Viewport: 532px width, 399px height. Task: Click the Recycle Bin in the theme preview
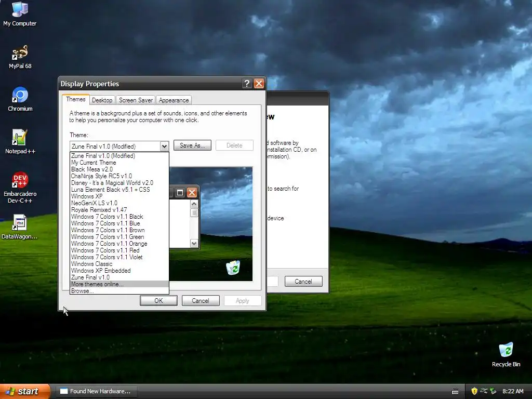(233, 268)
